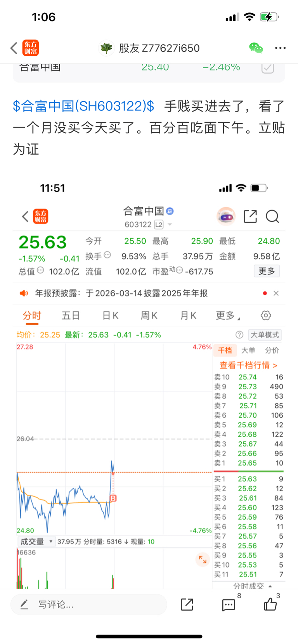Select the 分时 chart tab
Viewport: 298px width, 644px height.
point(32,316)
